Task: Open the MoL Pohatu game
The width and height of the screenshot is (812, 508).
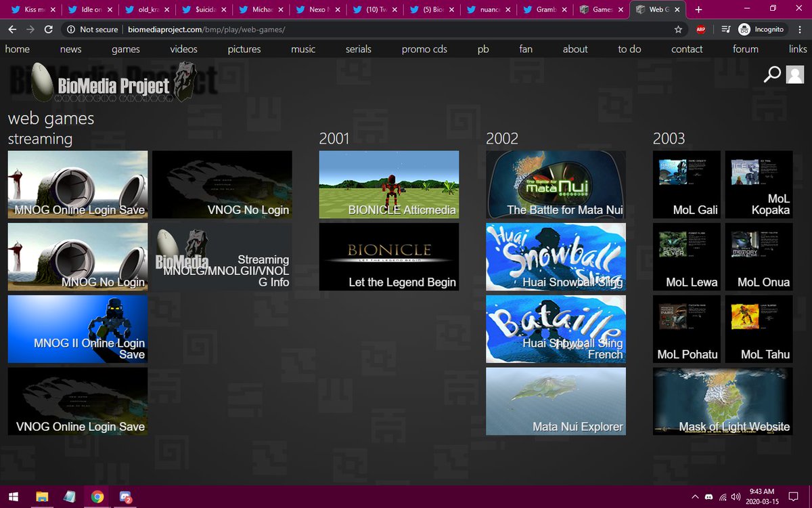Action: pos(687,329)
